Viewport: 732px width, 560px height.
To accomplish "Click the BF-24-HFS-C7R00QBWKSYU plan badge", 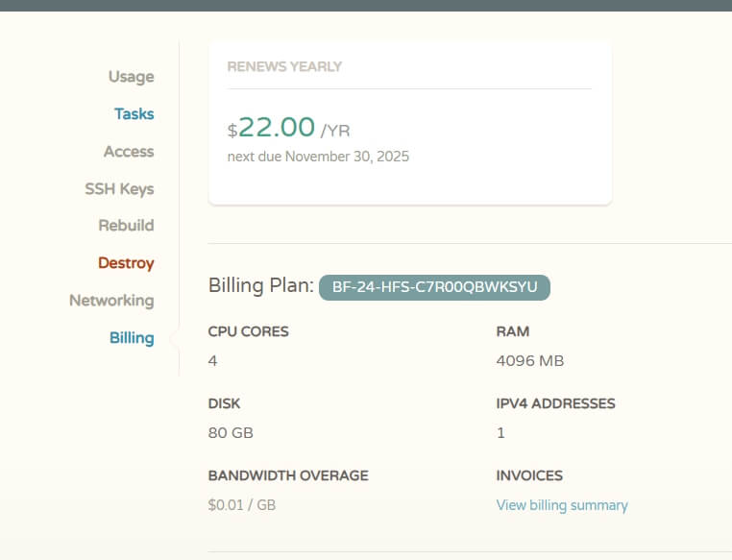I will tap(434, 286).
